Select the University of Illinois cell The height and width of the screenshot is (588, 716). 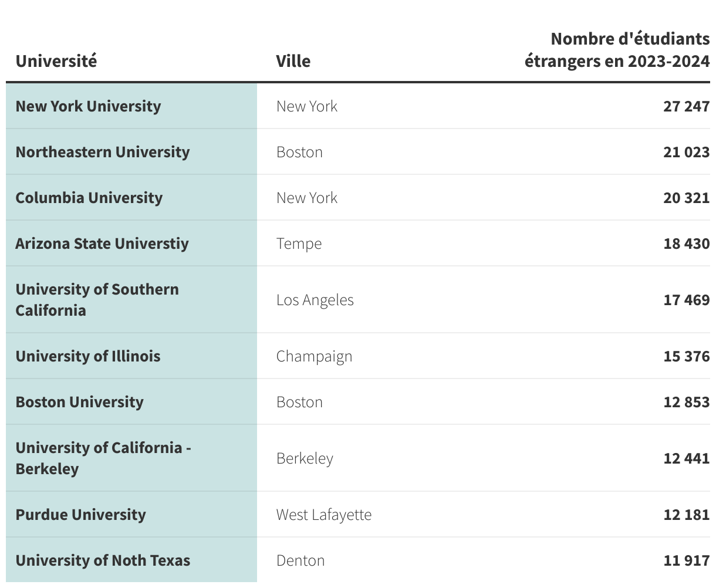point(88,356)
